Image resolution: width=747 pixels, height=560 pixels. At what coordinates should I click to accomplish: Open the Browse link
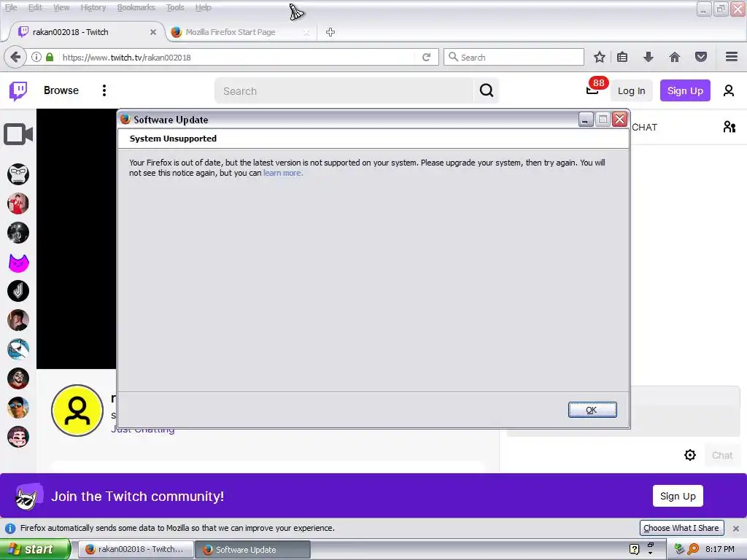click(61, 90)
